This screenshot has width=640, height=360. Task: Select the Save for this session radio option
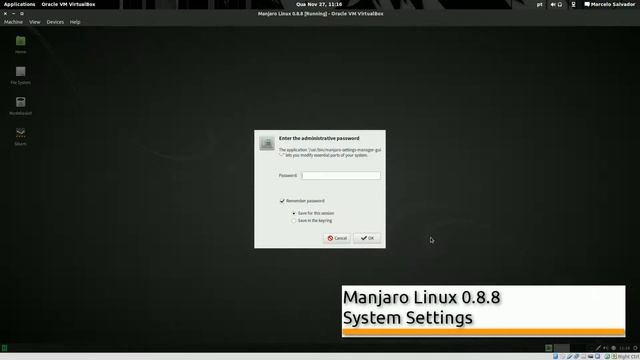pyautogui.click(x=293, y=213)
